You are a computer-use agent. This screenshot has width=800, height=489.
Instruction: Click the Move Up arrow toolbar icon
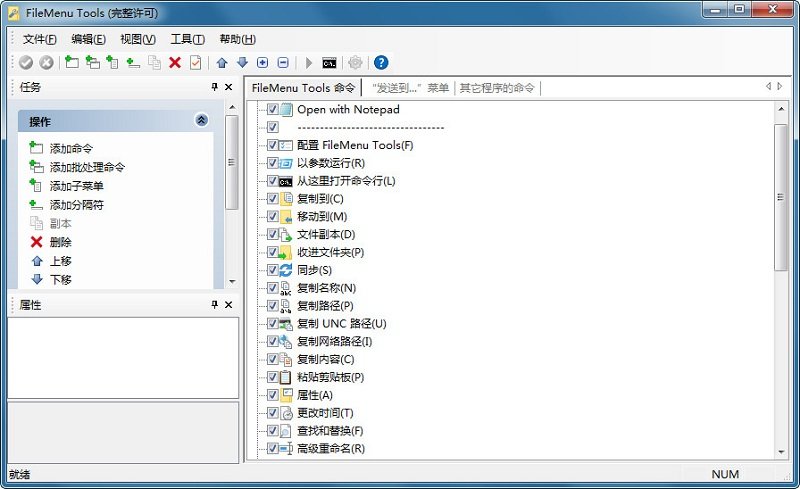(222, 62)
